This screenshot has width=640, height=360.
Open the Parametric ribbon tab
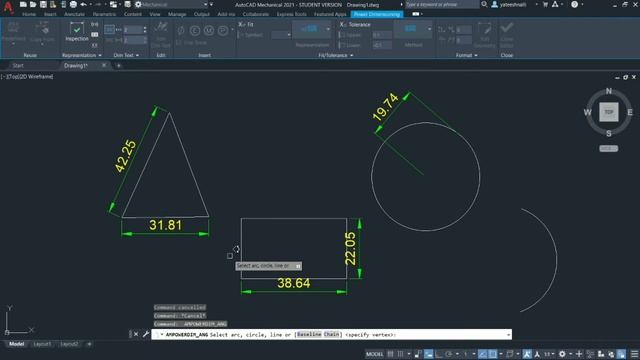[x=104, y=14]
